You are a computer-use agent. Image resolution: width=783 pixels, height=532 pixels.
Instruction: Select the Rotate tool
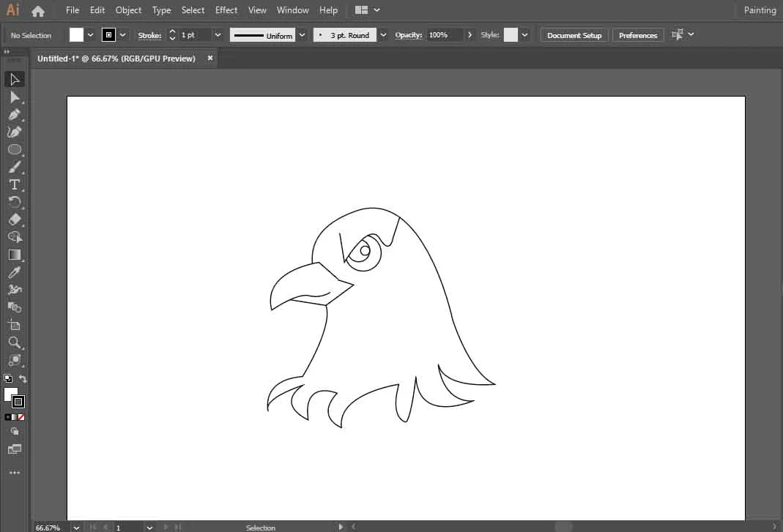coord(15,202)
